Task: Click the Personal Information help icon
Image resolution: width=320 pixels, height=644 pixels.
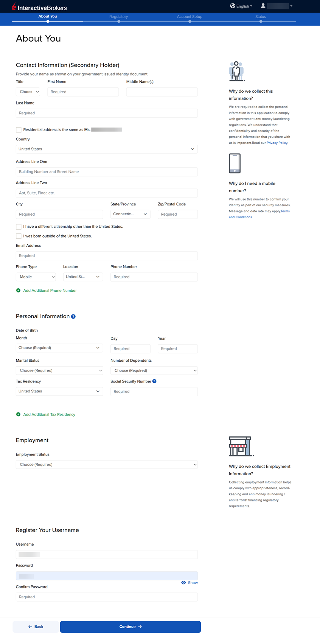Action: coord(73,317)
